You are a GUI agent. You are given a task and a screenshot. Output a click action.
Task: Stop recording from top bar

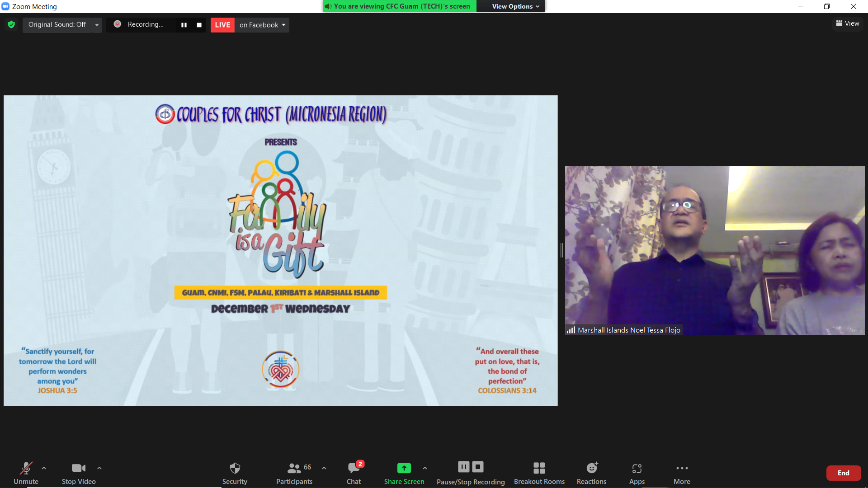[x=199, y=25]
